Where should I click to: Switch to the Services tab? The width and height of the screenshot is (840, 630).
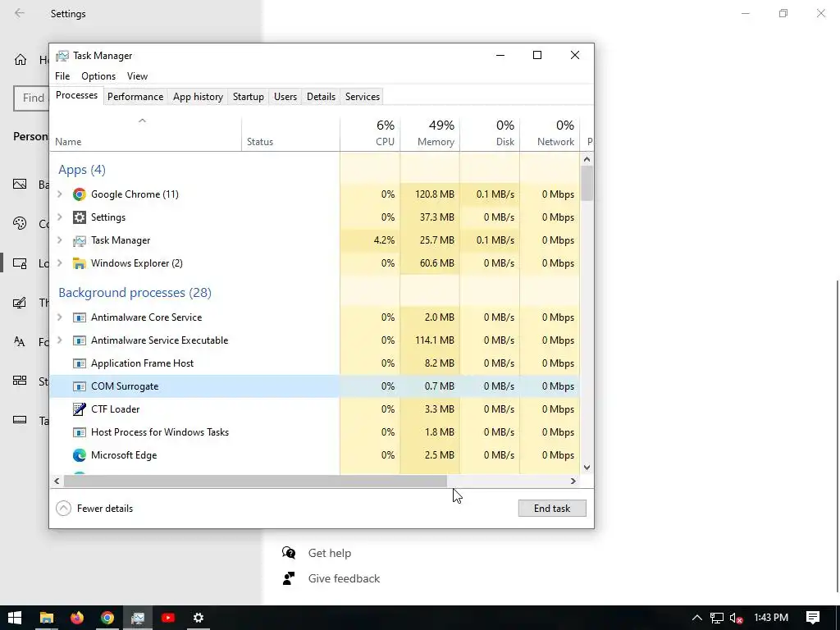(362, 97)
